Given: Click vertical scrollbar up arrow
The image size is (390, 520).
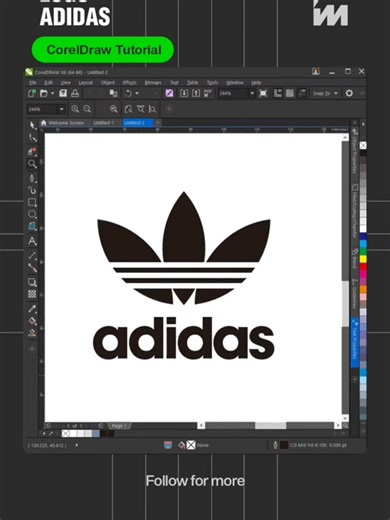Looking at the screenshot, I should point(345,137).
